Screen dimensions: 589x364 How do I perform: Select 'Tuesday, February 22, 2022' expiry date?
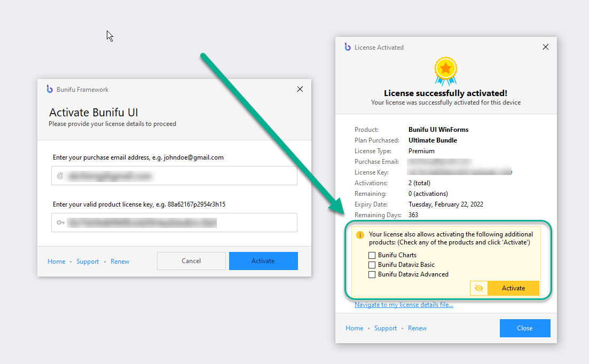pyautogui.click(x=446, y=204)
